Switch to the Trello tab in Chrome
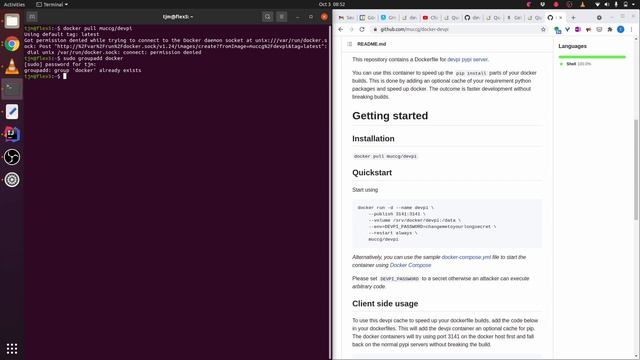 pyautogui.click(x=367, y=18)
